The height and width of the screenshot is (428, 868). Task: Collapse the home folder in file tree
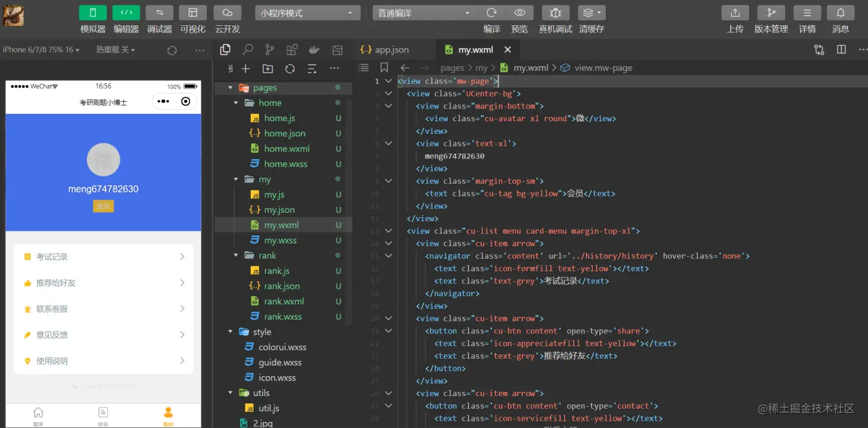[236, 103]
